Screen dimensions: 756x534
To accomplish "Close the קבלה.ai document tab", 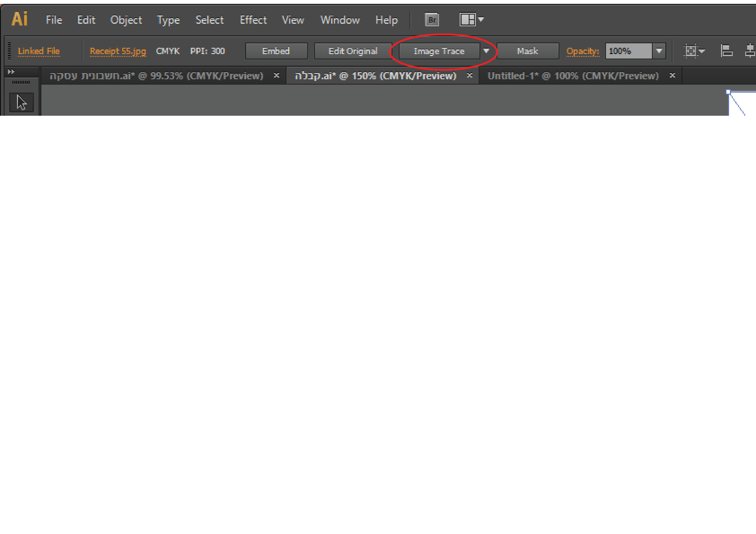I will pyautogui.click(x=470, y=75).
